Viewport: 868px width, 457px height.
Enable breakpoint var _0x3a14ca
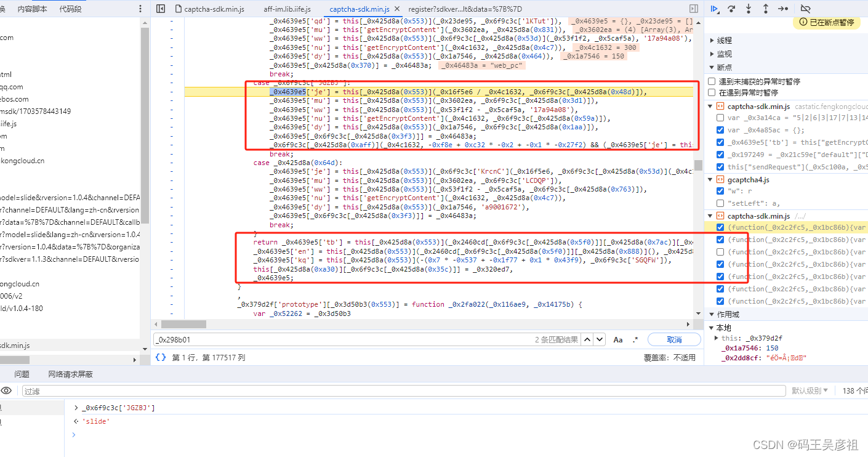(x=720, y=118)
